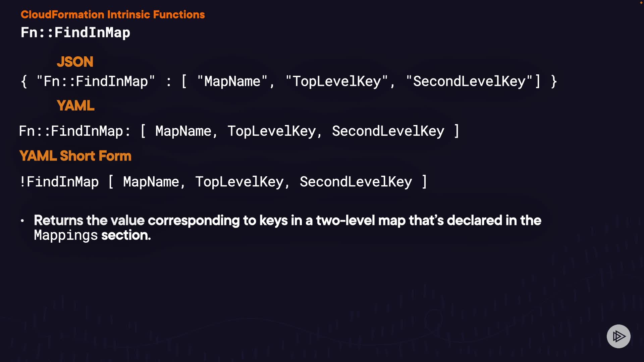Click the standalone orange "YAML" label

tap(75, 106)
